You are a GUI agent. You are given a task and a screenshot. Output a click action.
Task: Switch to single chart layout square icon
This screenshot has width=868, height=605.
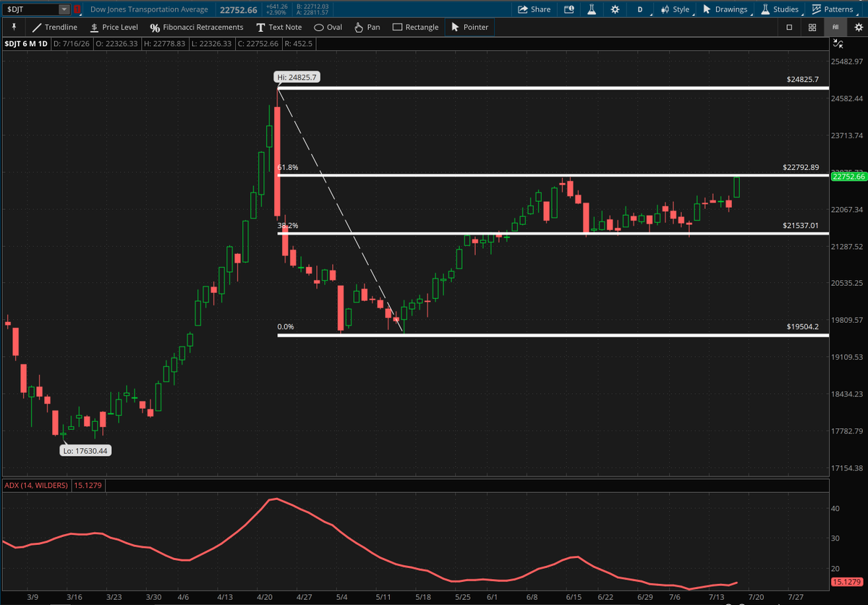pos(789,27)
